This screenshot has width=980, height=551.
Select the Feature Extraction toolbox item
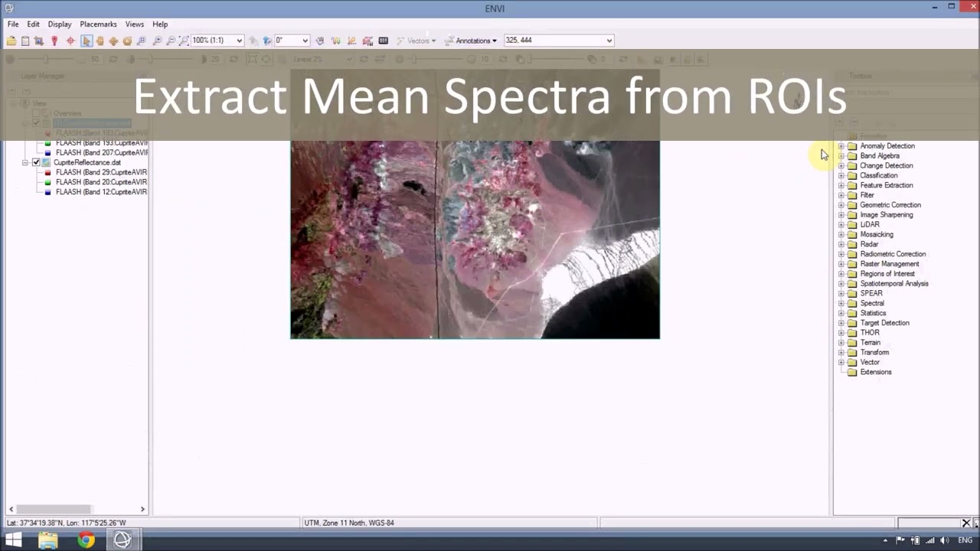coord(886,185)
